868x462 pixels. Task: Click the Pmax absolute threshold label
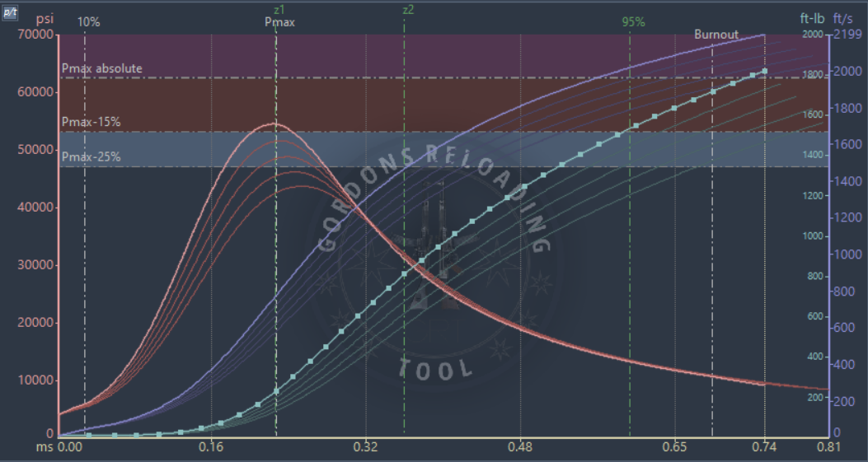point(102,68)
